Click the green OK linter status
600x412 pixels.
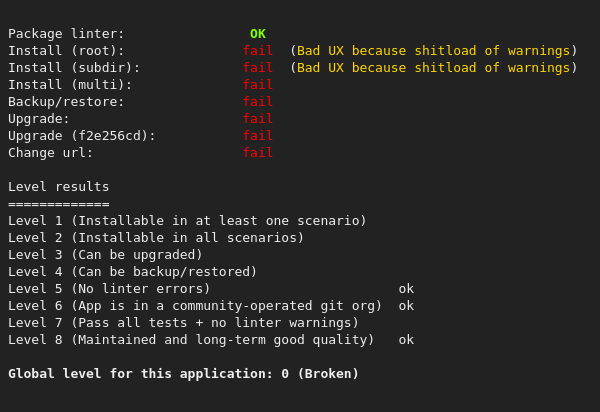coord(258,34)
